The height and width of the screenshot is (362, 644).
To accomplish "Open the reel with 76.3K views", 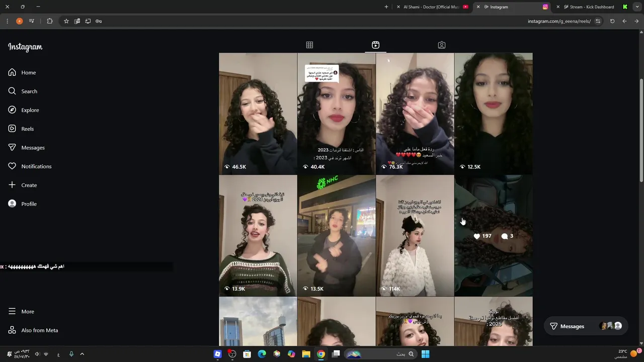I will (x=415, y=113).
